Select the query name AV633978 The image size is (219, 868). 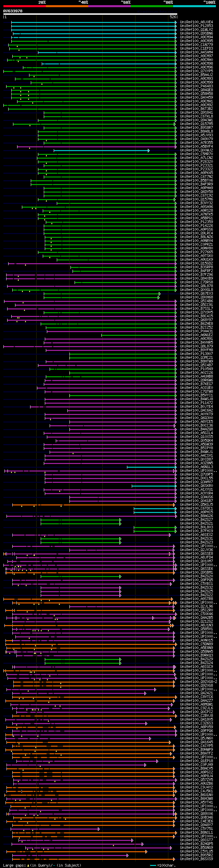13,11
